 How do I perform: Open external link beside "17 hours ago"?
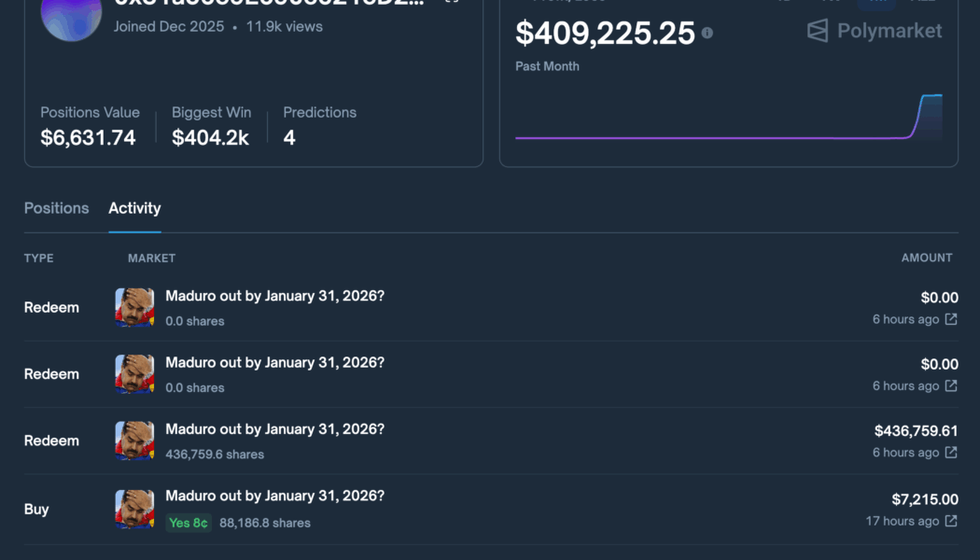[x=950, y=521]
